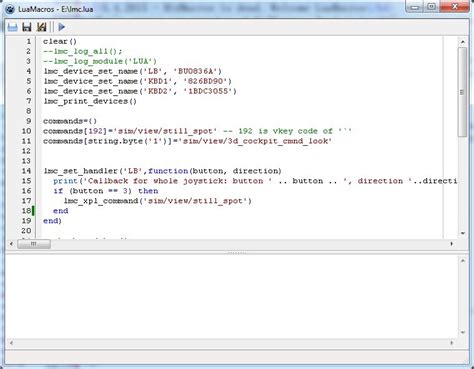Click LuaMacros app icon in title bar
The height and width of the screenshot is (369, 474).
(x=10, y=9)
